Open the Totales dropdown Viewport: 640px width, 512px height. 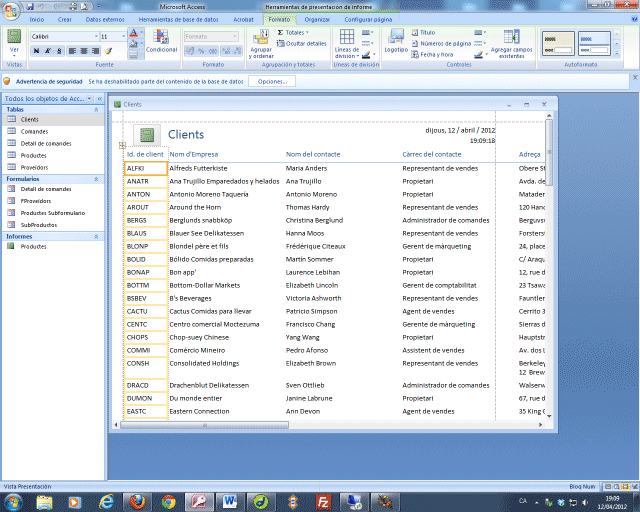[293, 33]
